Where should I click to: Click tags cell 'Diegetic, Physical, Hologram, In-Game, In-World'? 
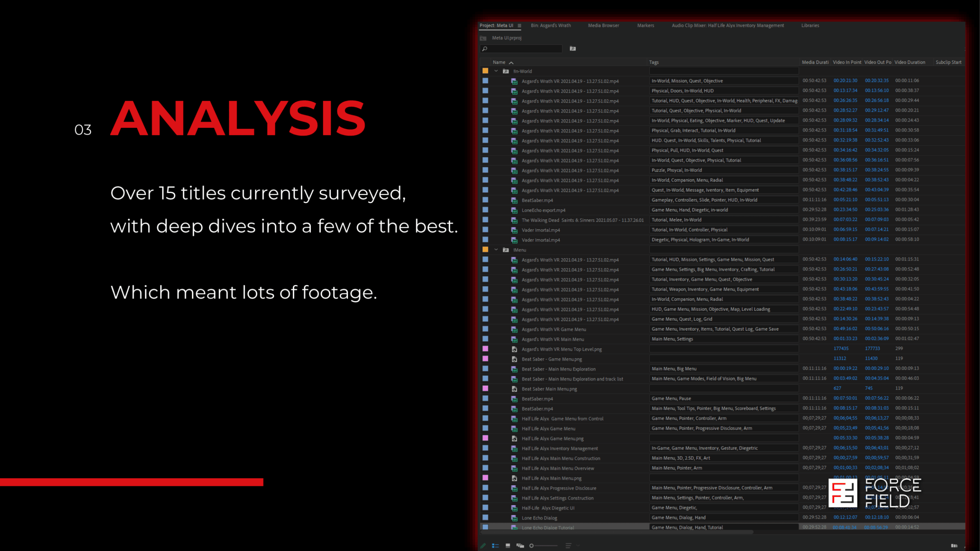click(724, 240)
